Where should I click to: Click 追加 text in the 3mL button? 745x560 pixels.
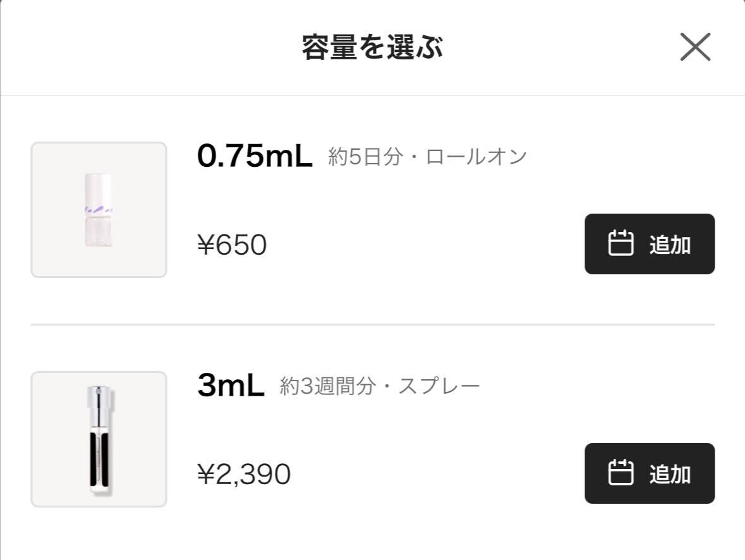click(670, 475)
